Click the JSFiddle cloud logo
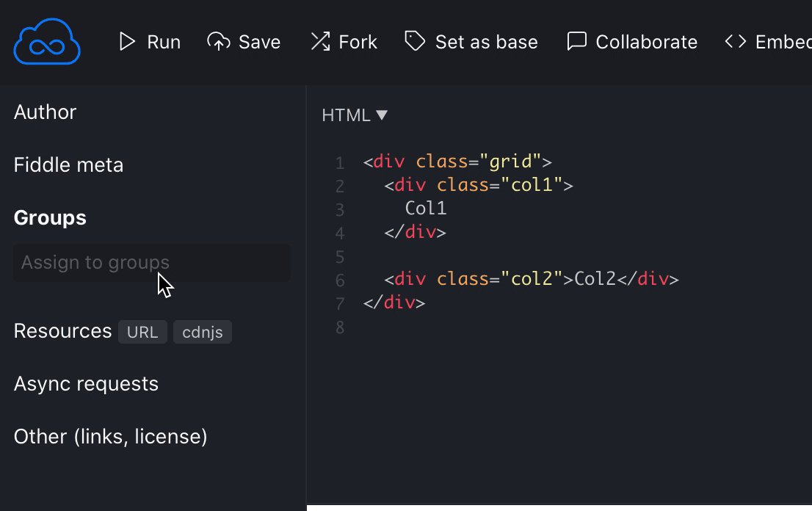Image resolution: width=812 pixels, height=511 pixels. (x=47, y=41)
